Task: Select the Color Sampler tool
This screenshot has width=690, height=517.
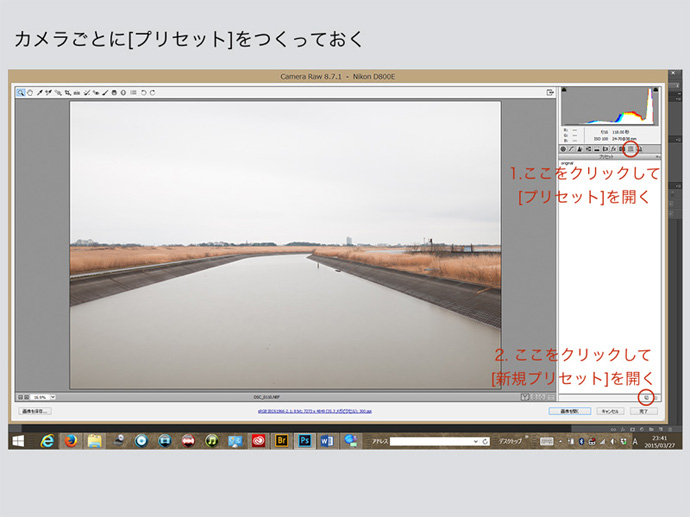Action: (x=49, y=93)
